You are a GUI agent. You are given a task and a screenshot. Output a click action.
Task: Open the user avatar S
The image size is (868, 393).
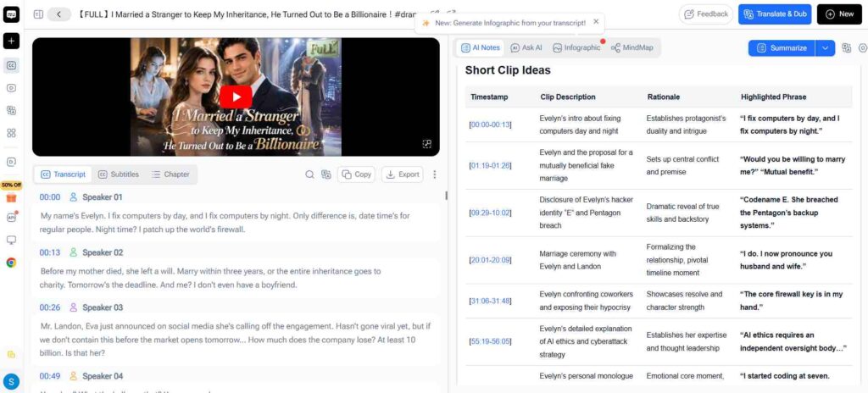pos(11,381)
